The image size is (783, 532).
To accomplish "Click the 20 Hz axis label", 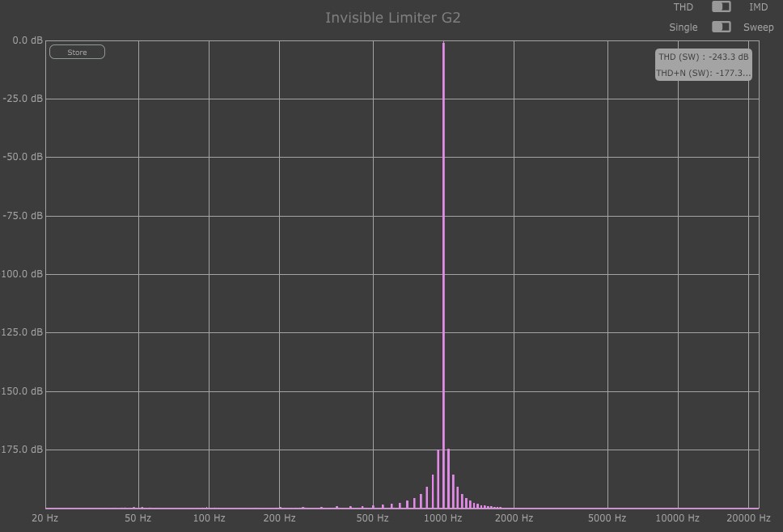I will pyautogui.click(x=45, y=518).
